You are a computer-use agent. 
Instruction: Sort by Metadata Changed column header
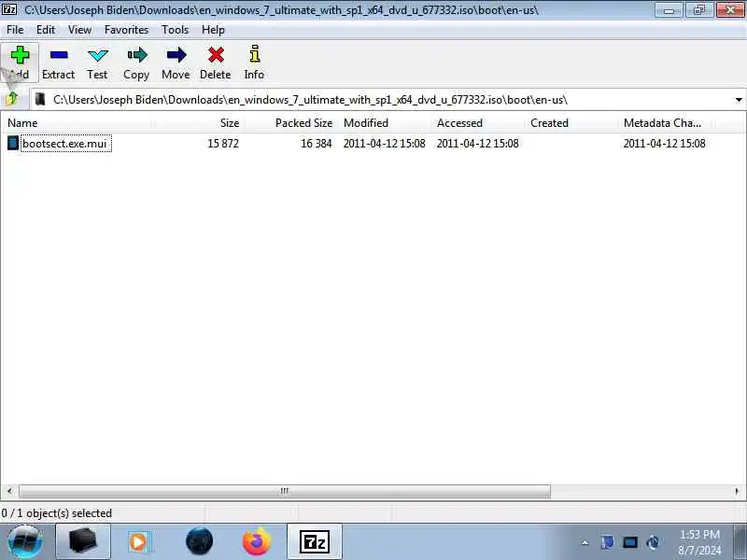point(665,123)
